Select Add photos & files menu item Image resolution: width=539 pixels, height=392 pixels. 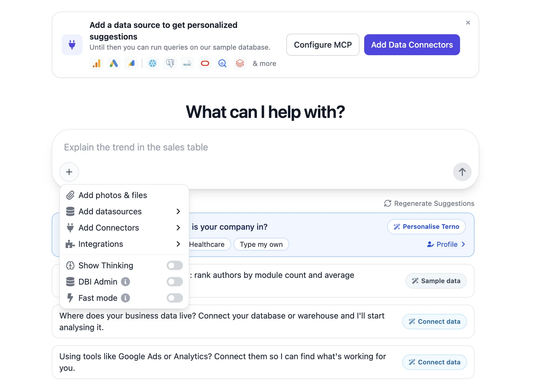tap(124, 195)
